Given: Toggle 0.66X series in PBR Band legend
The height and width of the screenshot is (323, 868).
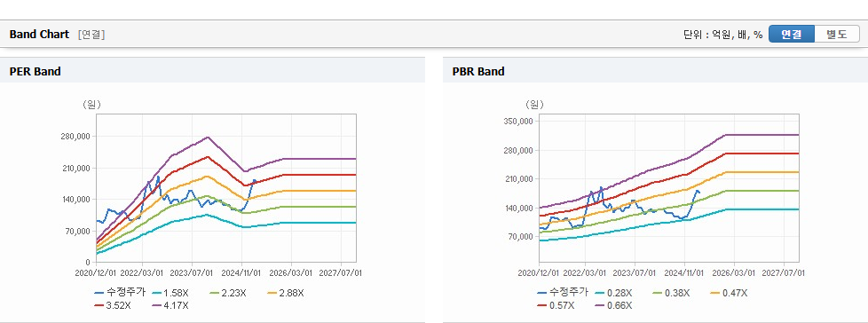Looking at the screenshot, I should click(x=612, y=305).
